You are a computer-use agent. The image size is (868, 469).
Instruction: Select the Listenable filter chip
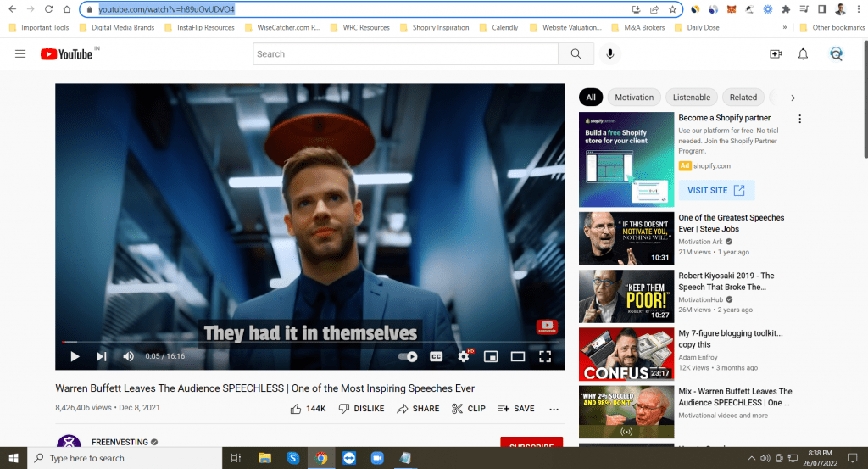pyautogui.click(x=692, y=98)
